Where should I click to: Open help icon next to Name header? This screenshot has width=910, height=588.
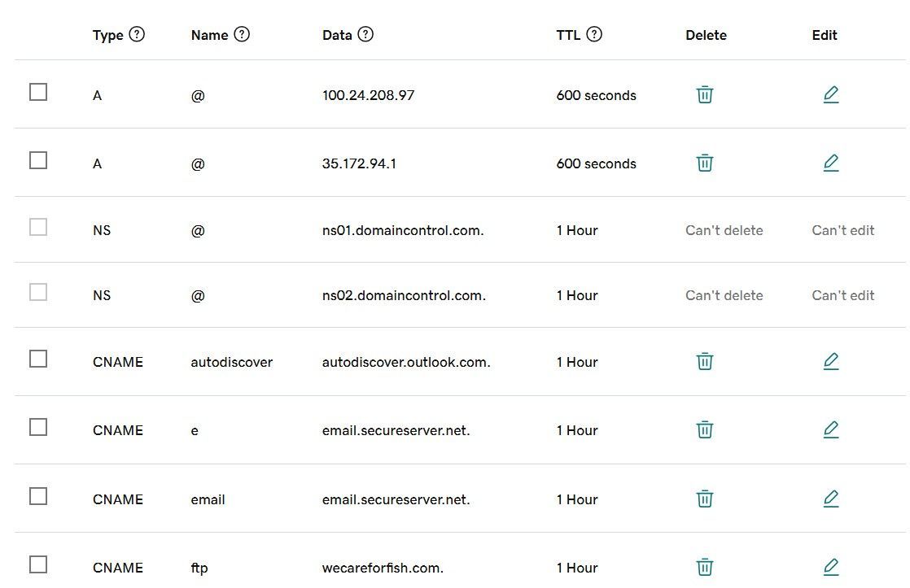(x=242, y=34)
